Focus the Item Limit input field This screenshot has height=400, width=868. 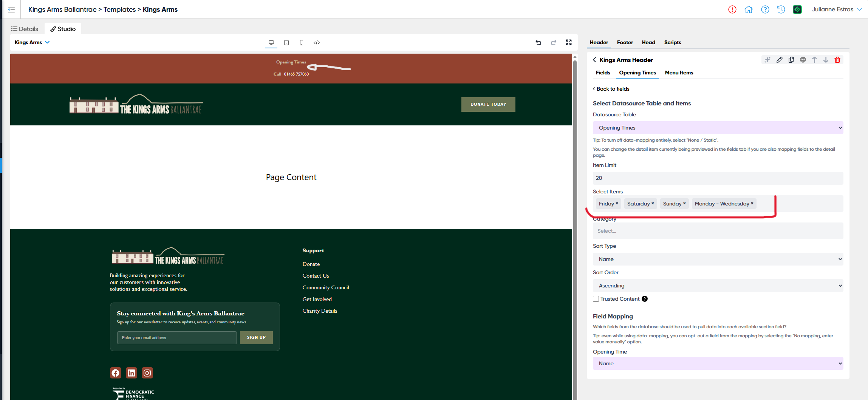click(x=718, y=178)
